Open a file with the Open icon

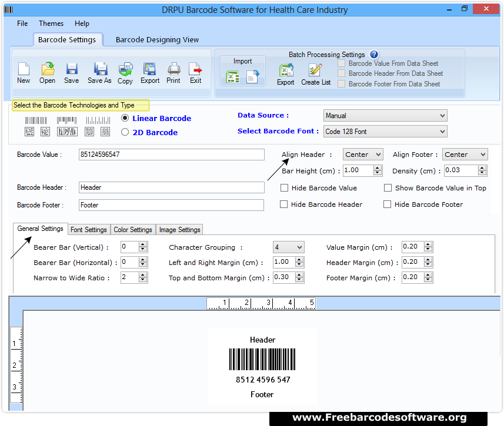click(48, 68)
